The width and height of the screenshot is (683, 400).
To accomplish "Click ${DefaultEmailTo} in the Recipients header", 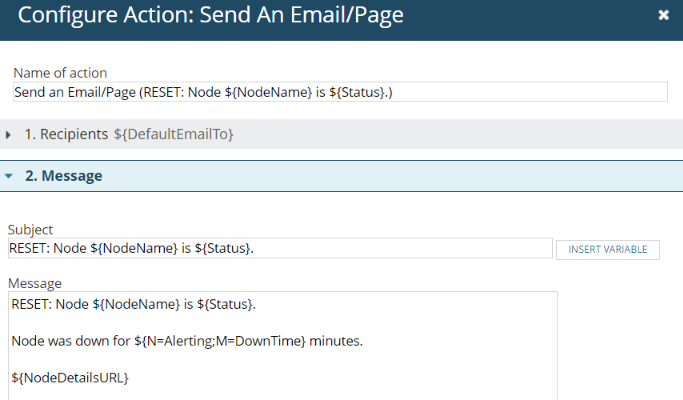I will 173,134.
